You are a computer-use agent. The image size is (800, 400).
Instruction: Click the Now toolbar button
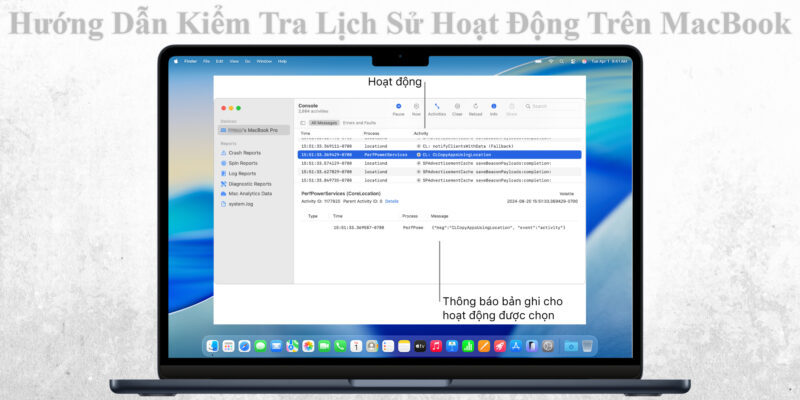tap(416, 109)
